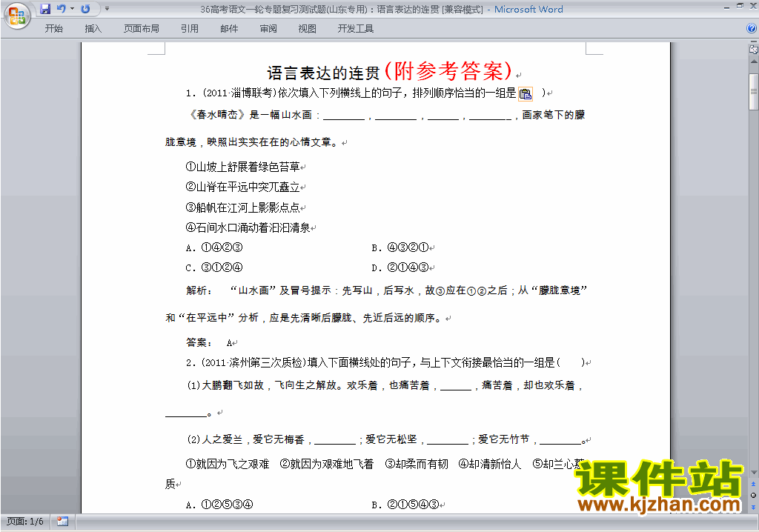Go to the 审阅 tab
Viewport: 759px width, 532px height.
[268, 29]
